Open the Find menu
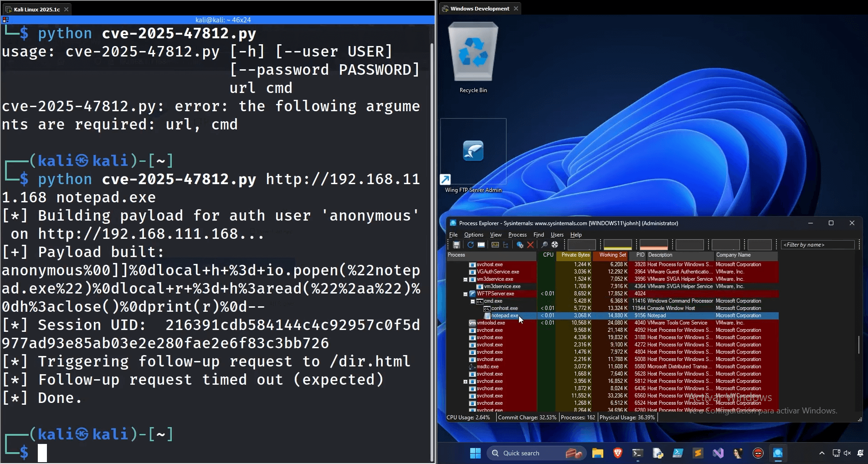This screenshot has width=868, height=464. (x=539, y=235)
